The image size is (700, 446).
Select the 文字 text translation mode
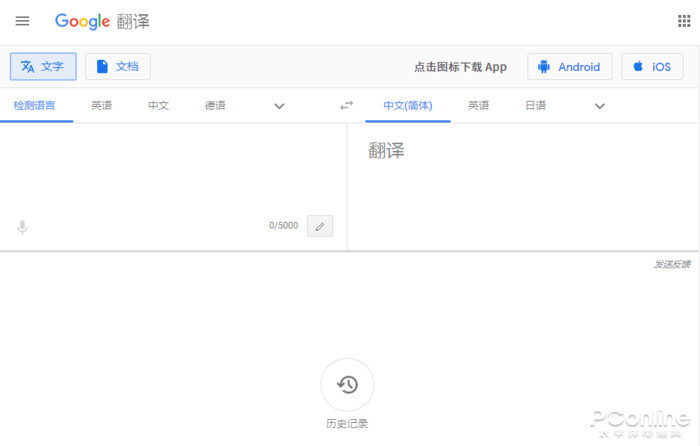point(43,67)
